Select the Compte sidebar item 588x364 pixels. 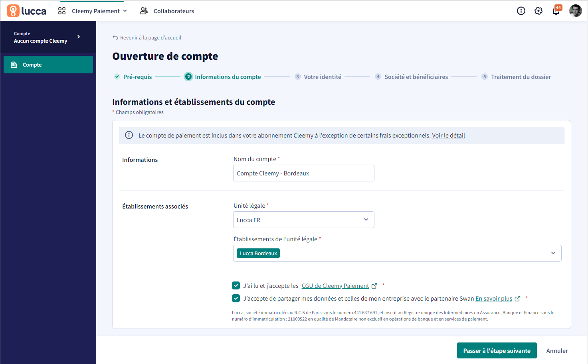click(48, 65)
